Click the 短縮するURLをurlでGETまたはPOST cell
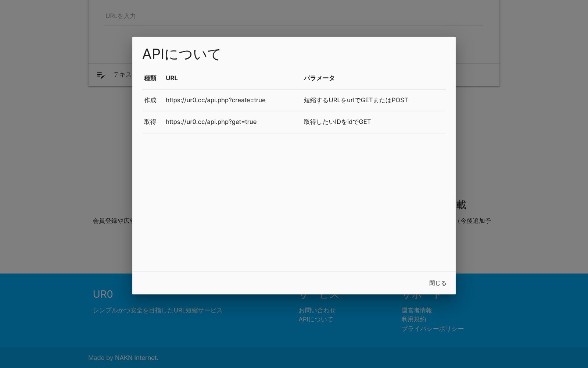This screenshot has width=588, height=368. (356, 100)
